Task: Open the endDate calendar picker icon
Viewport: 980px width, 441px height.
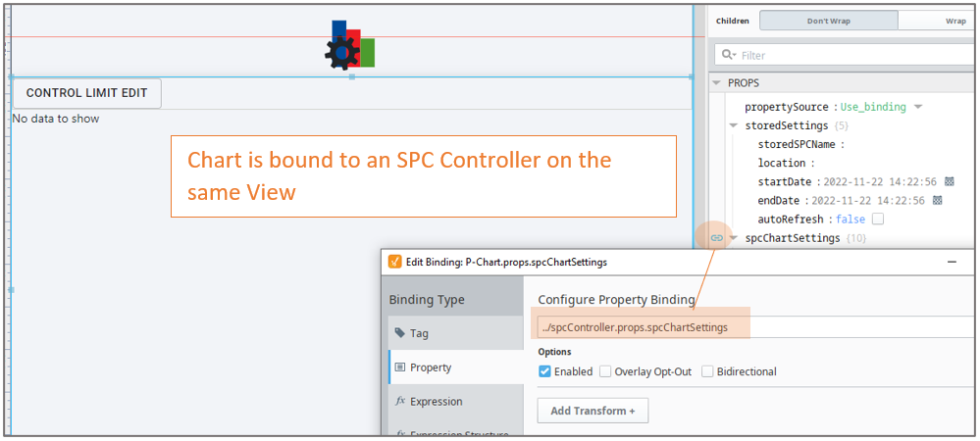Action: pos(937,201)
